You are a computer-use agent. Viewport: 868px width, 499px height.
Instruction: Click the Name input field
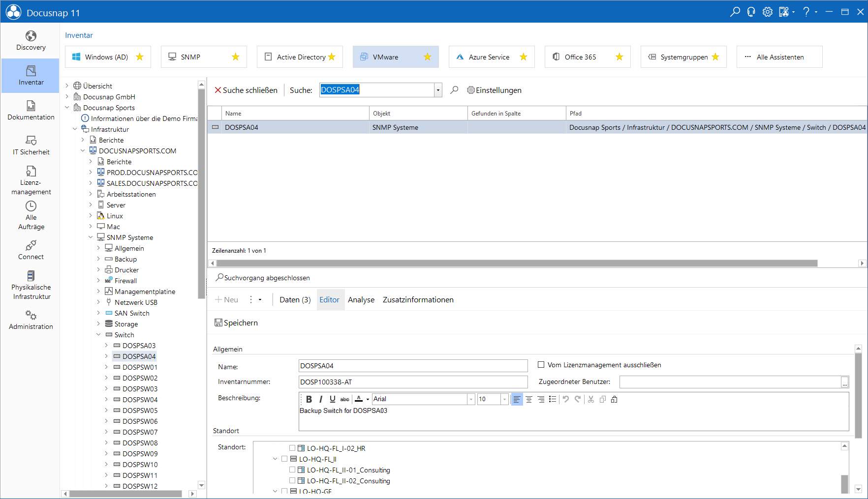pos(413,366)
